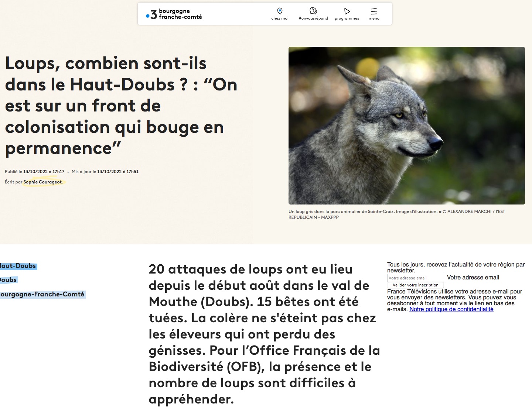Click the intro paragraph "20 attaques de loups"
Viewport: 532px width, 409px height.
pos(265,334)
